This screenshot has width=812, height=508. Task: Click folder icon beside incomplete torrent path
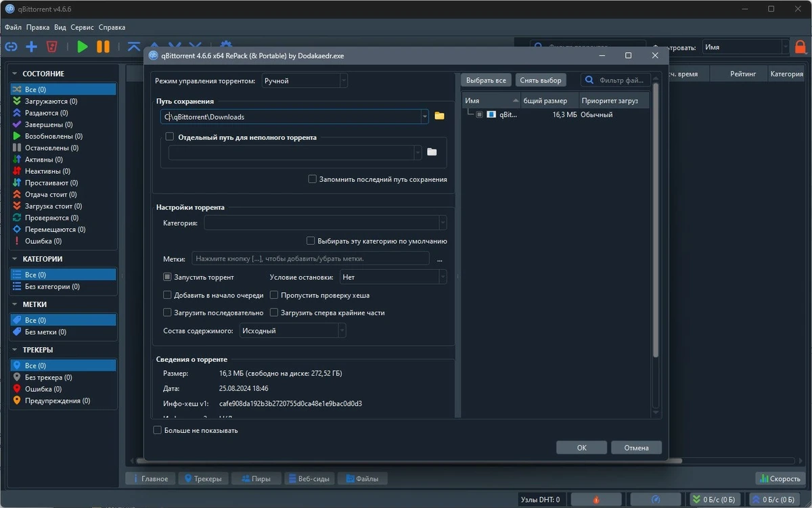pyautogui.click(x=432, y=152)
